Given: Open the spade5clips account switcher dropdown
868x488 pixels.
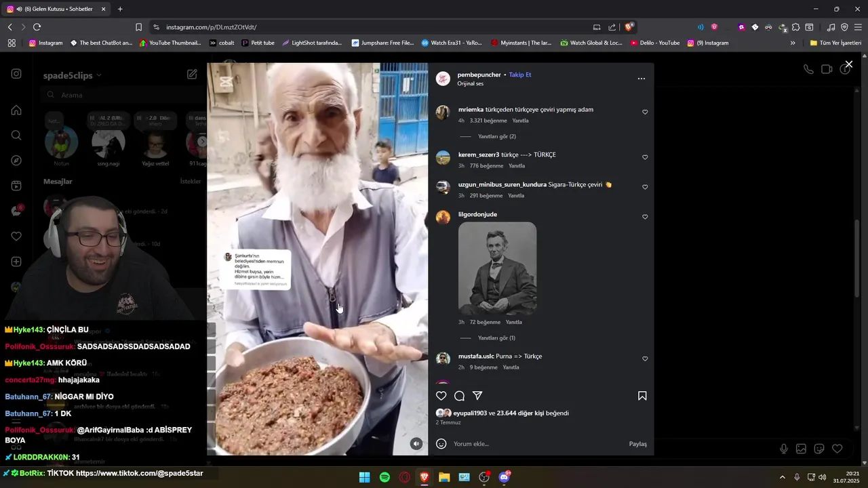Looking at the screenshot, I should coord(73,75).
